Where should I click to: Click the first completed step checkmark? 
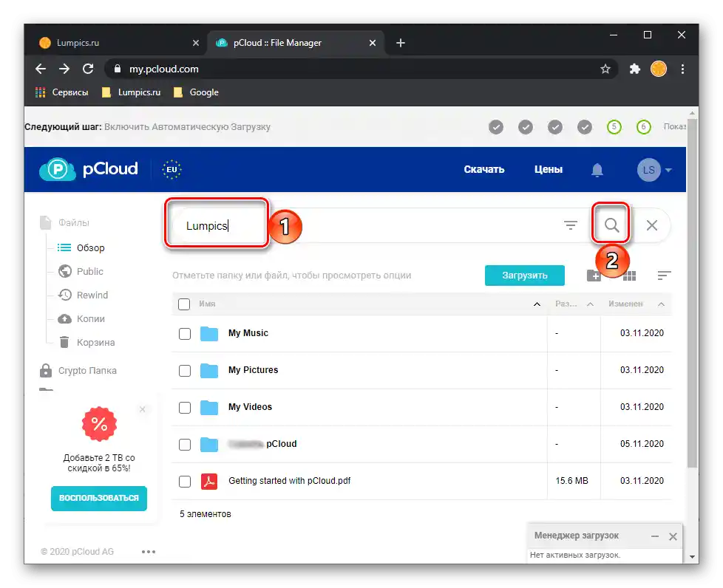[x=496, y=127]
